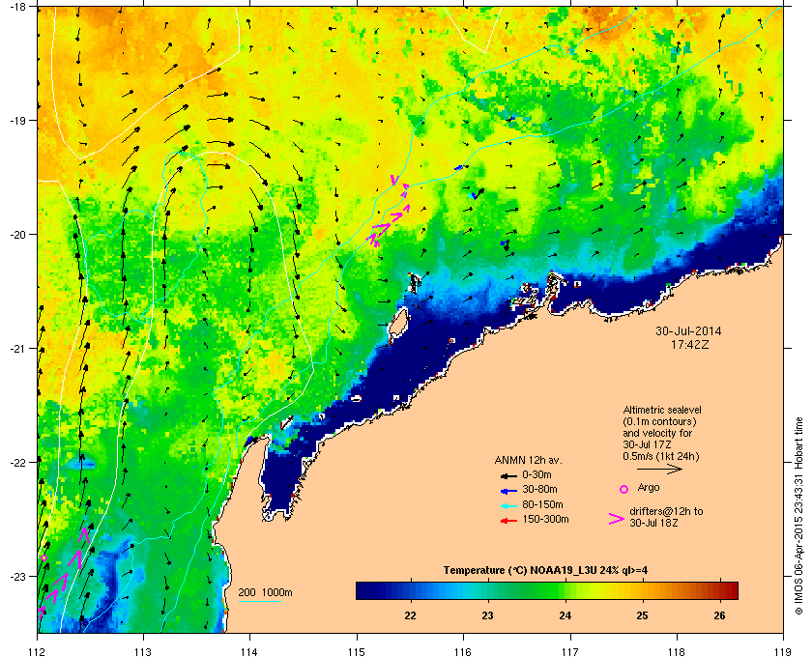This screenshot has width=812, height=657.
Task: Click the '150-300m' legend label
Action: (x=545, y=519)
